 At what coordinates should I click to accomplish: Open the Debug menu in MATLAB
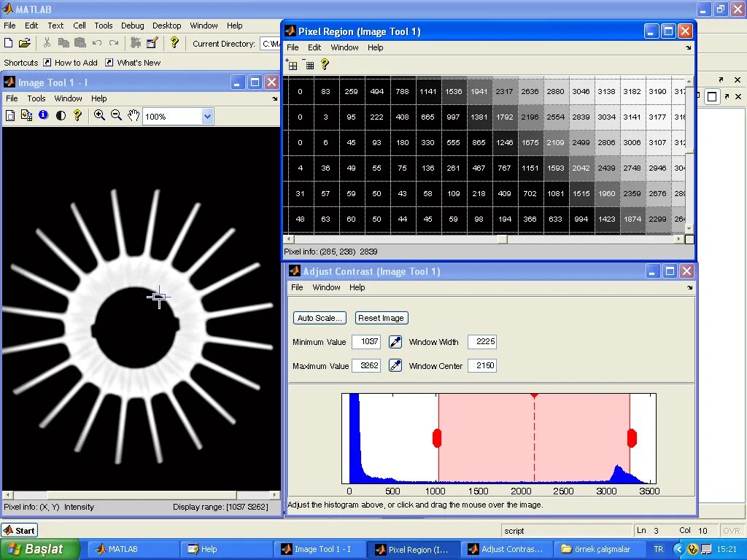click(x=132, y=26)
